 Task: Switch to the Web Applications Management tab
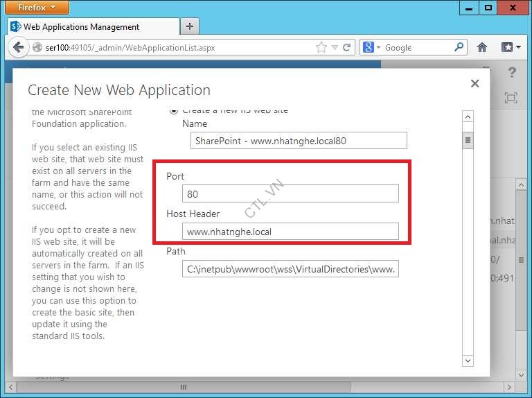[x=82, y=26]
